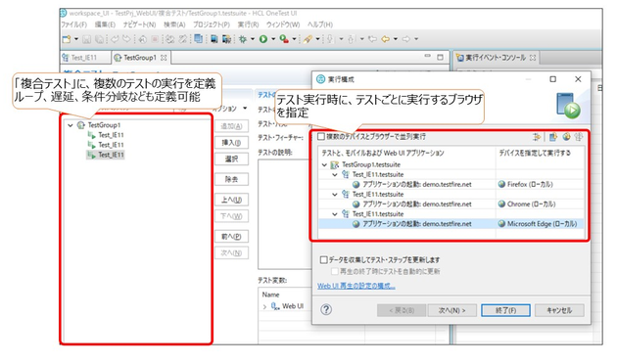Open the highlighter marker dropdown arrow
Viewport: 617px width, 364px height.
(317, 39)
